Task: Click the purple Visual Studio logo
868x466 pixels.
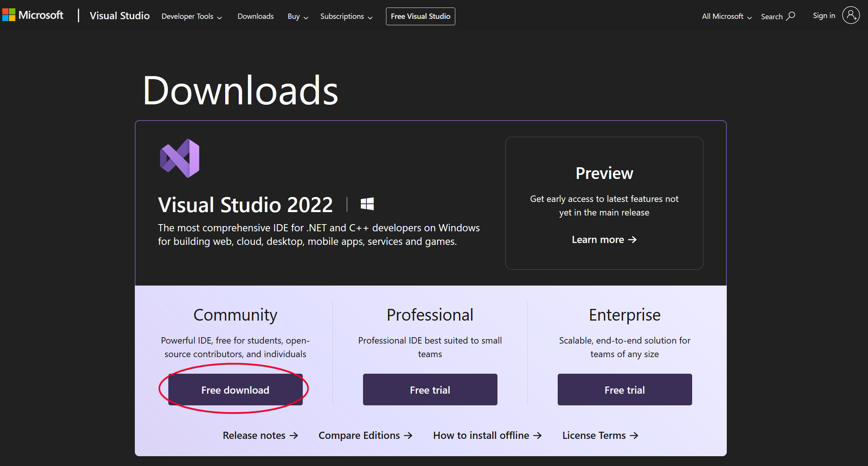Action: tap(180, 158)
